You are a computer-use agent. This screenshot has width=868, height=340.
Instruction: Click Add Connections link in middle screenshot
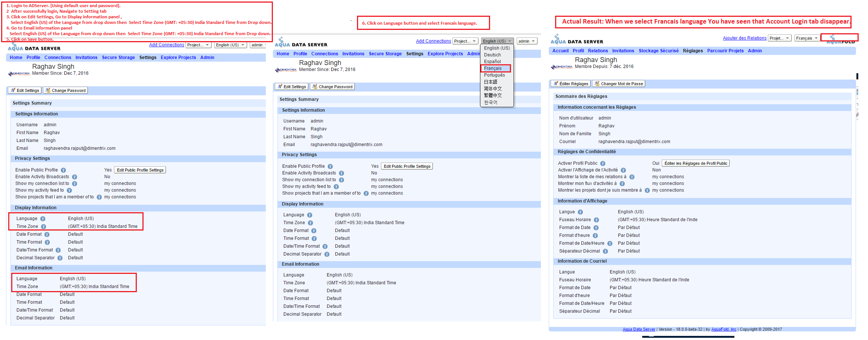[x=433, y=41]
